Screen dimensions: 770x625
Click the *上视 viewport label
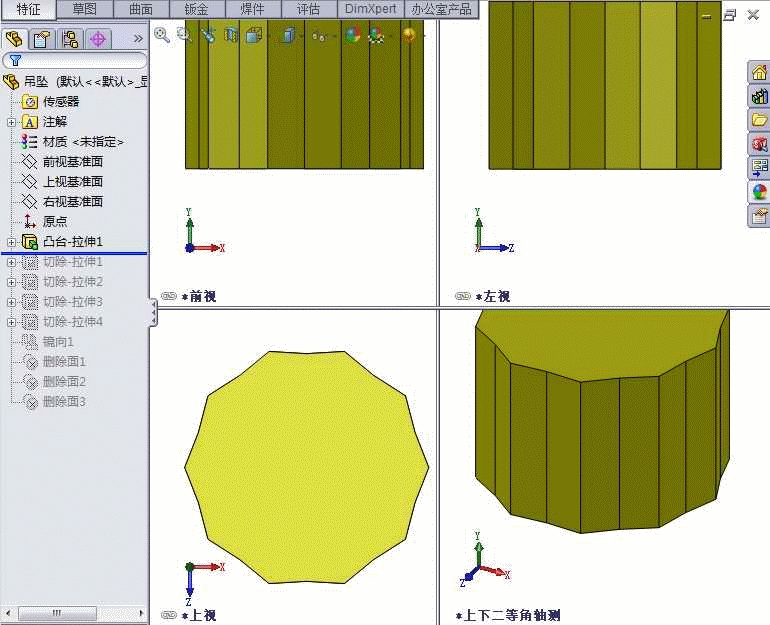pyautogui.click(x=199, y=615)
